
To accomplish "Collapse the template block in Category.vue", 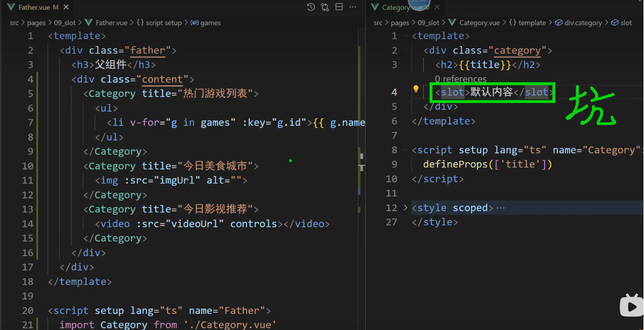I will pos(406,36).
